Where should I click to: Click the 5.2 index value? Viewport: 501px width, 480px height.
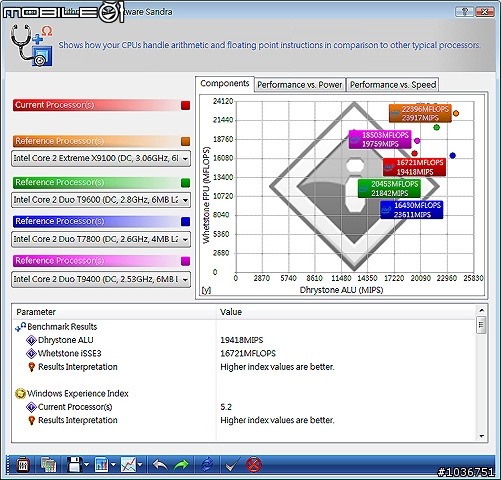tap(226, 407)
